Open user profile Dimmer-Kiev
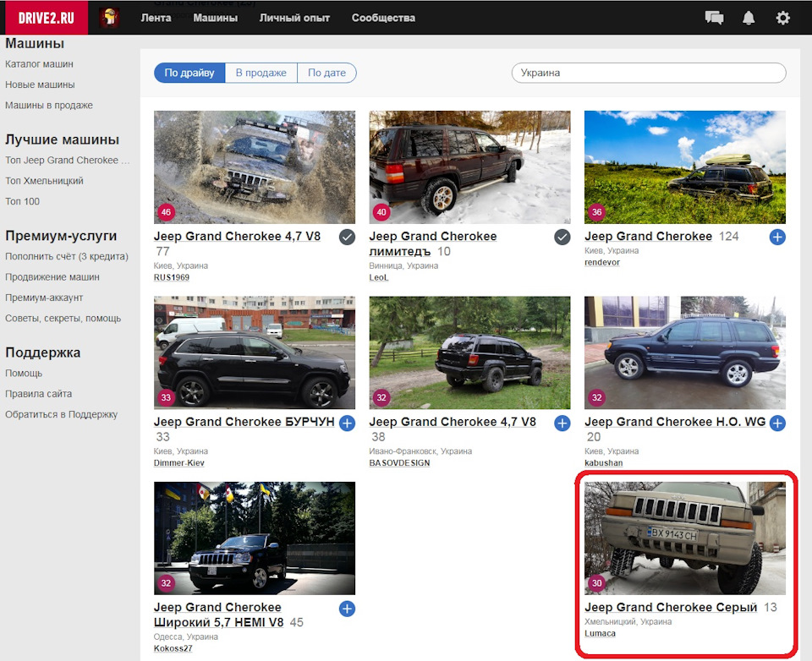The width and height of the screenshot is (812, 661). click(179, 462)
